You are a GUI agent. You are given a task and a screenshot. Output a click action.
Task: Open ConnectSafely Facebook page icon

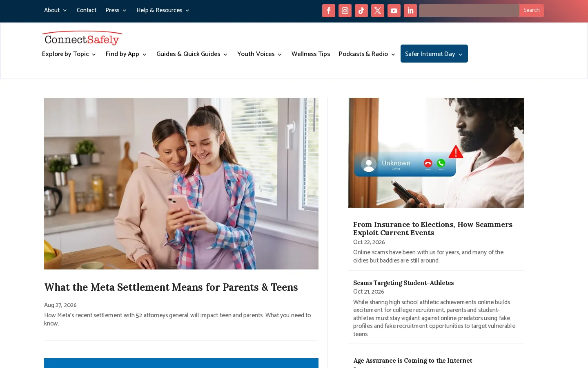pos(328,11)
